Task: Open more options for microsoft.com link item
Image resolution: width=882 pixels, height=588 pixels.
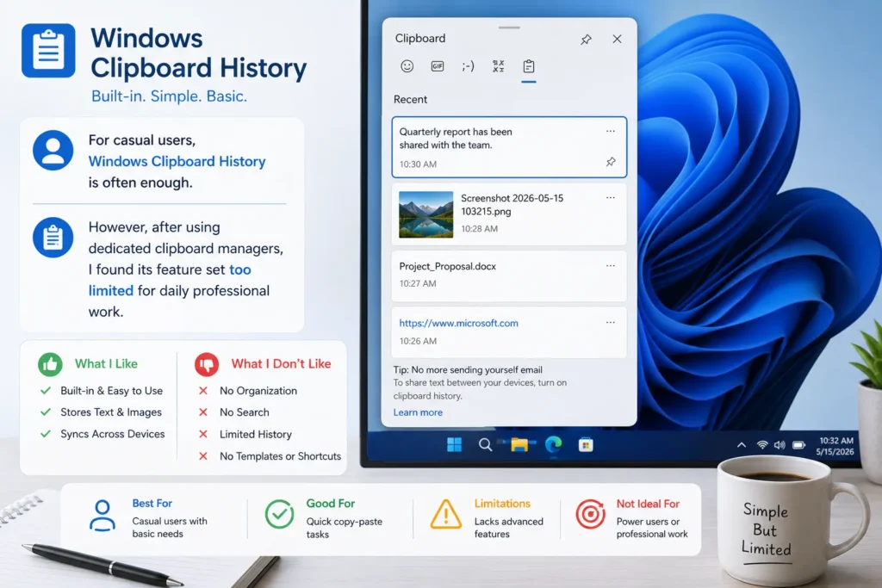Action: click(611, 323)
